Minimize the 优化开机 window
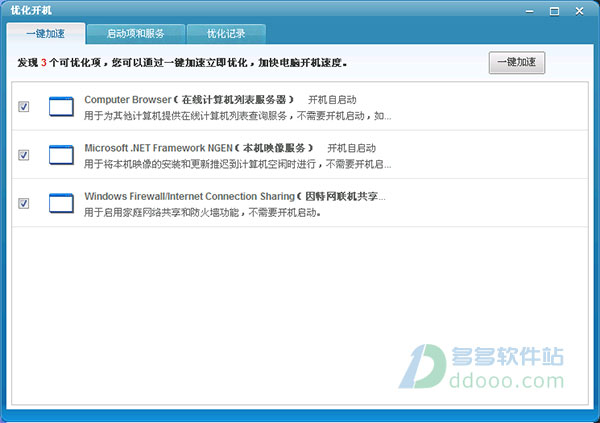This screenshot has width=600, height=423. pyautogui.click(x=530, y=11)
